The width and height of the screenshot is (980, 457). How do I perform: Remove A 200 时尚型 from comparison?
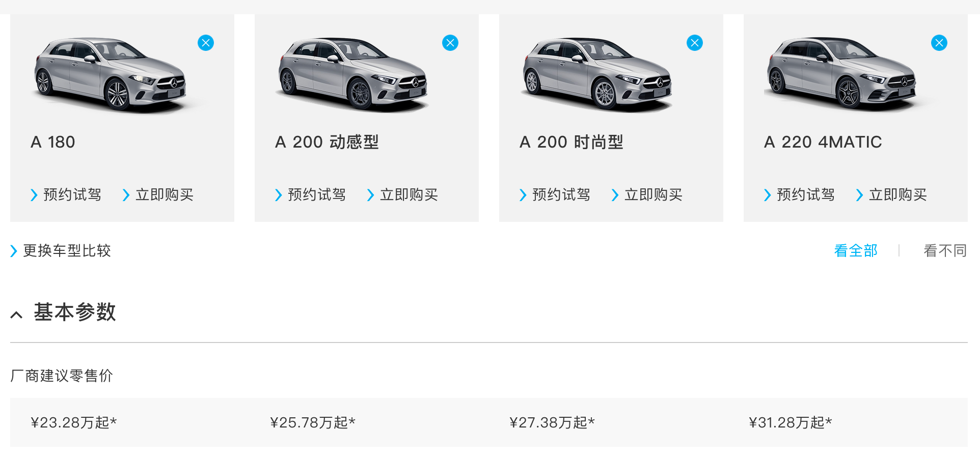695,43
